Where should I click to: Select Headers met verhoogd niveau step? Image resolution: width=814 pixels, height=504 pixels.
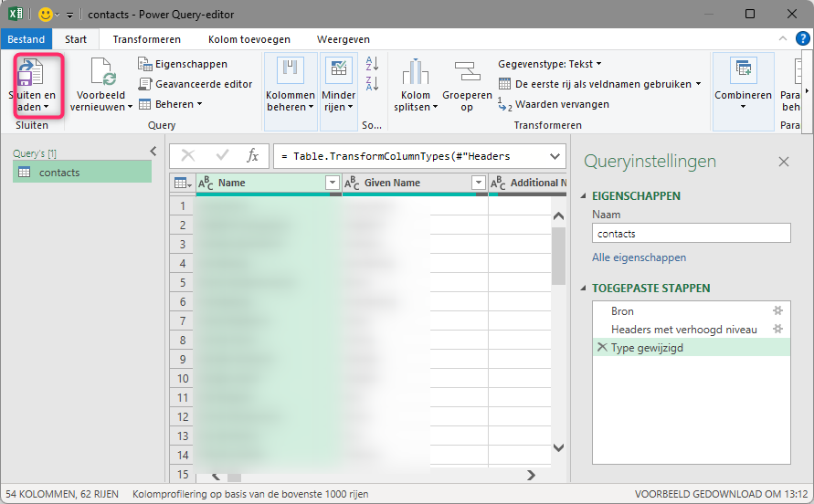[691, 329]
